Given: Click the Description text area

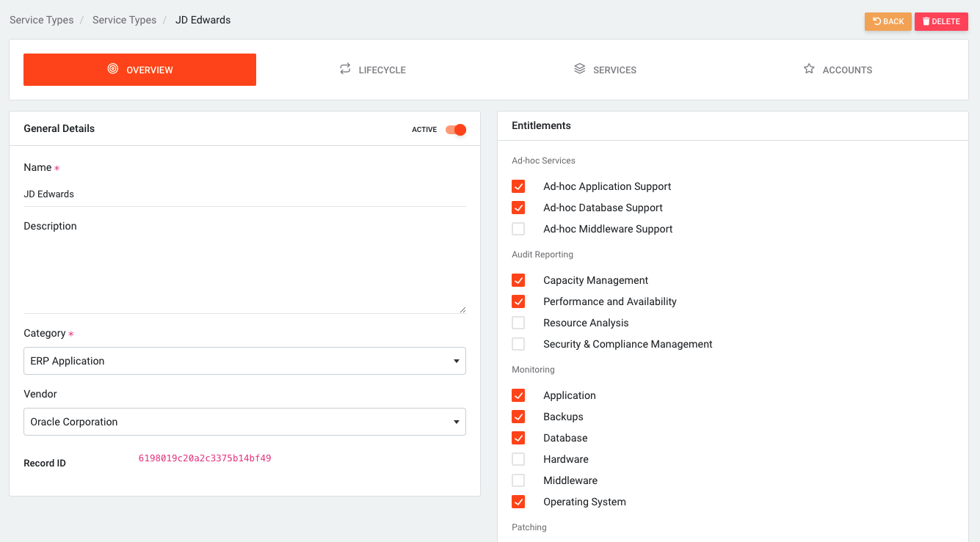Looking at the screenshot, I should [244, 277].
